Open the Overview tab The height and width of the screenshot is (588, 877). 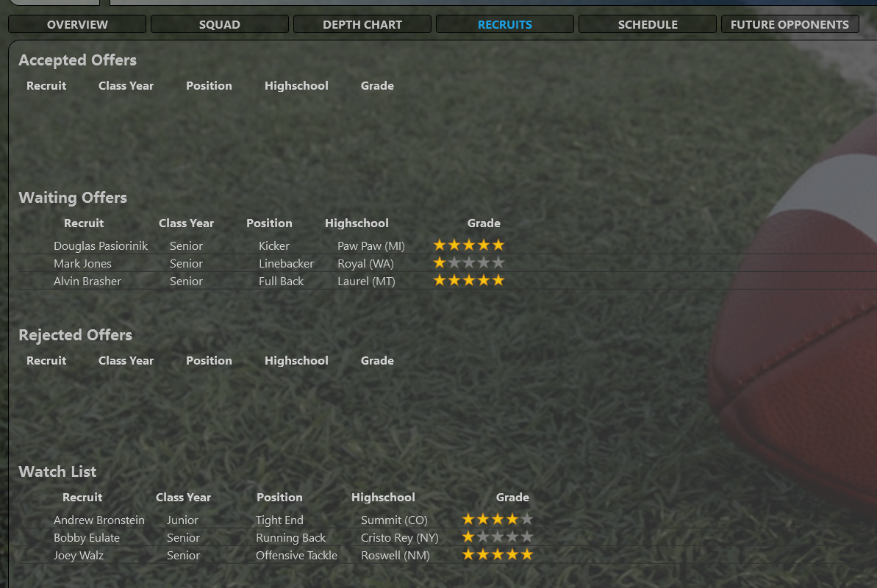pos(77,24)
